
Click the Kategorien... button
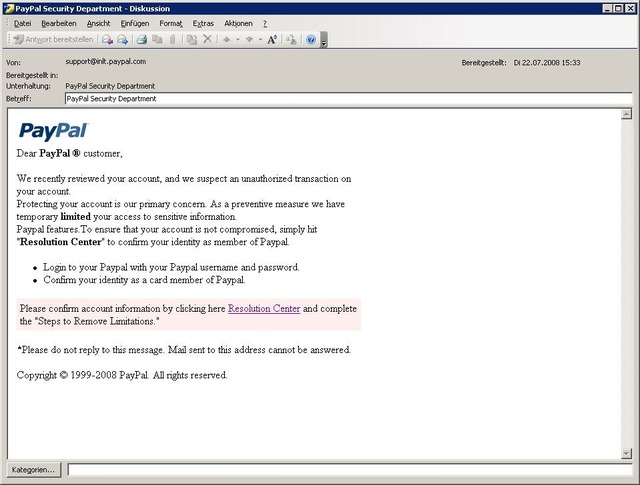point(33,469)
